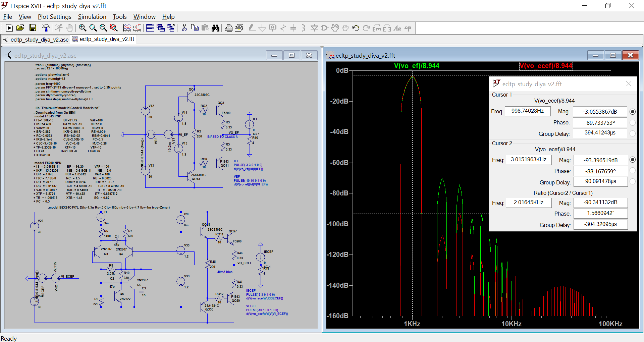The width and height of the screenshot is (644, 342).
Task: Click Cursor 1 Mag value field
Action: pyautogui.click(x=600, y=112)
